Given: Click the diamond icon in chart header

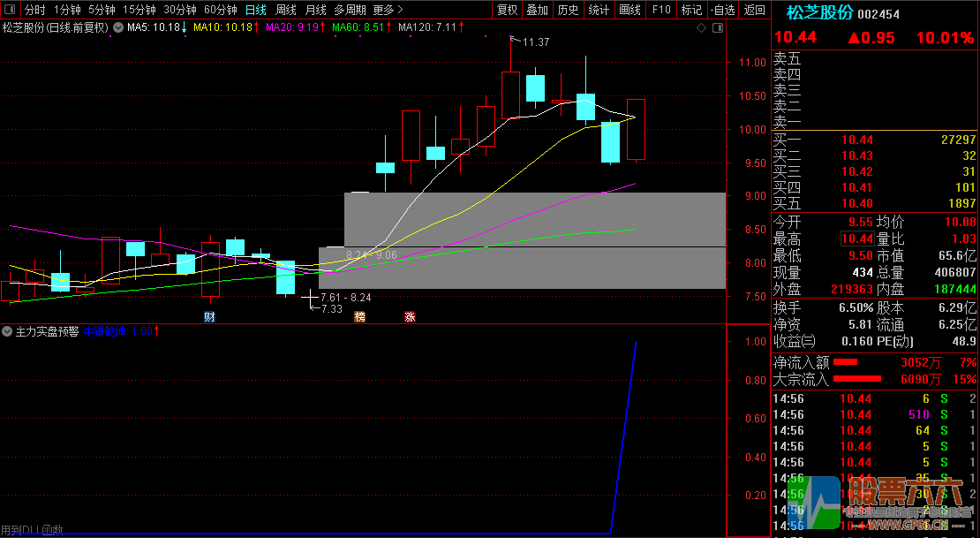Looking at the screenshot, I should click(701, 27).
